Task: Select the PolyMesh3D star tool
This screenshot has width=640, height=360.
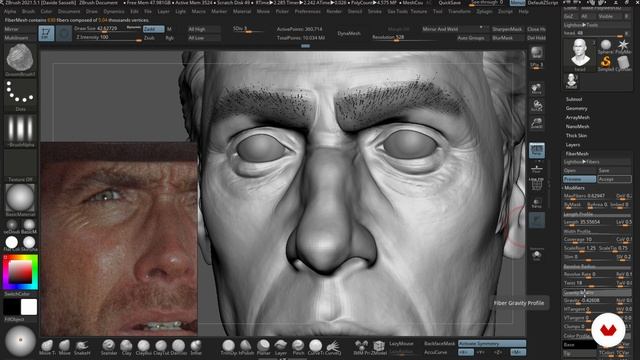Action: [623, 46]
